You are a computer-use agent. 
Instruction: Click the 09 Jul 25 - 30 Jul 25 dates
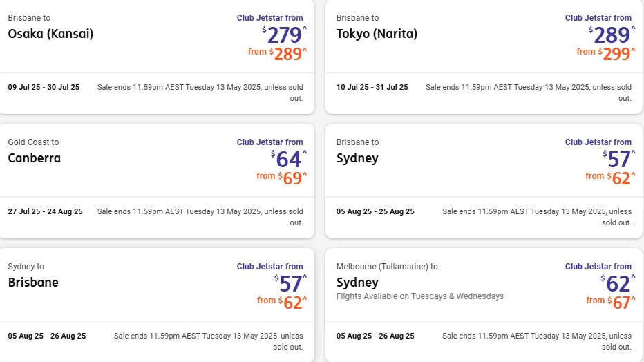click(44, 87)
